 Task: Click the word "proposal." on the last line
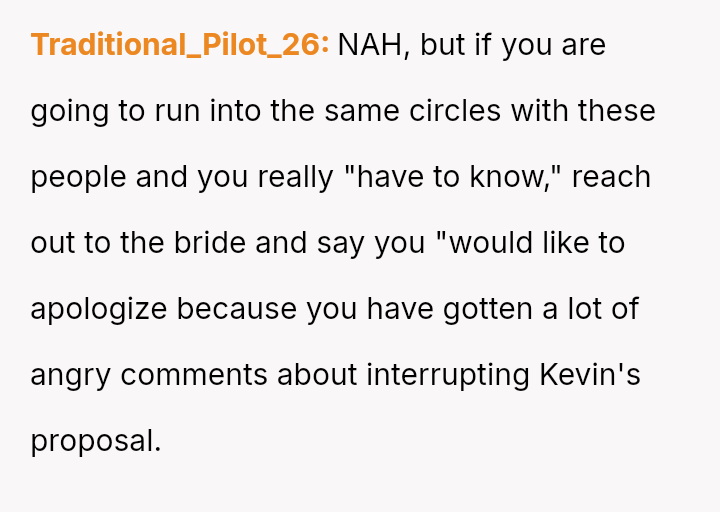[x=96, y=440]
